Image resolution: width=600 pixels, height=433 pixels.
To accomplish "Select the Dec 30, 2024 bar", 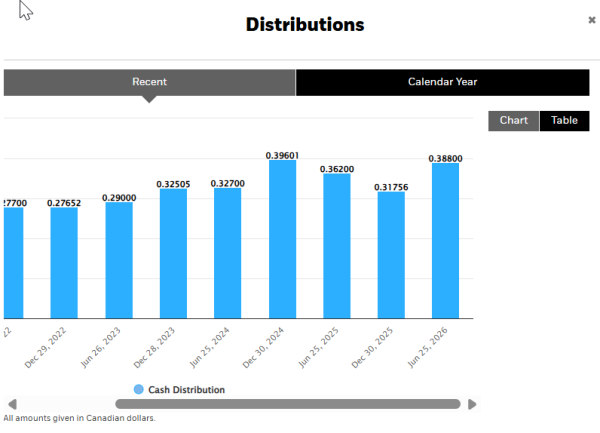I will (282, 239).
